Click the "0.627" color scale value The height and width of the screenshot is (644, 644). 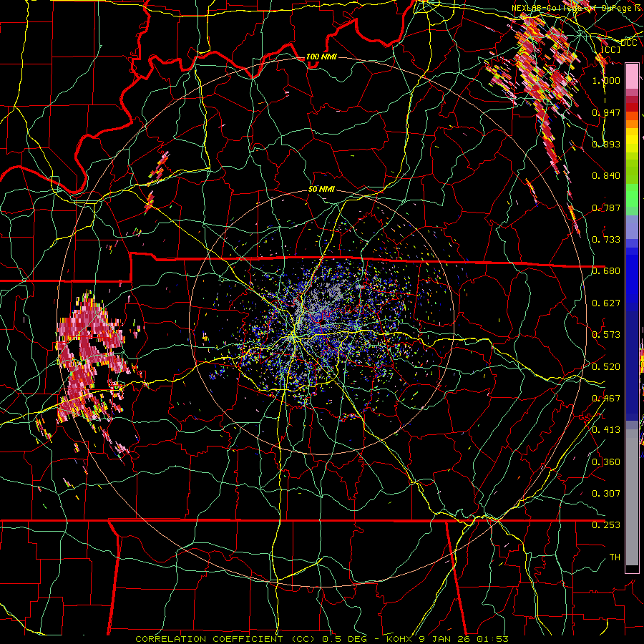(x=606, y=303)
